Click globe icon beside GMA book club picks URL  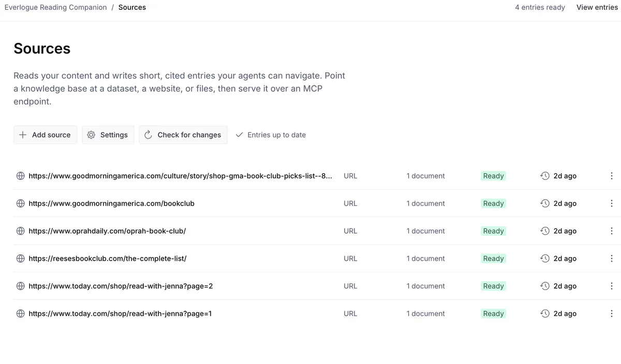coord(21,176)
